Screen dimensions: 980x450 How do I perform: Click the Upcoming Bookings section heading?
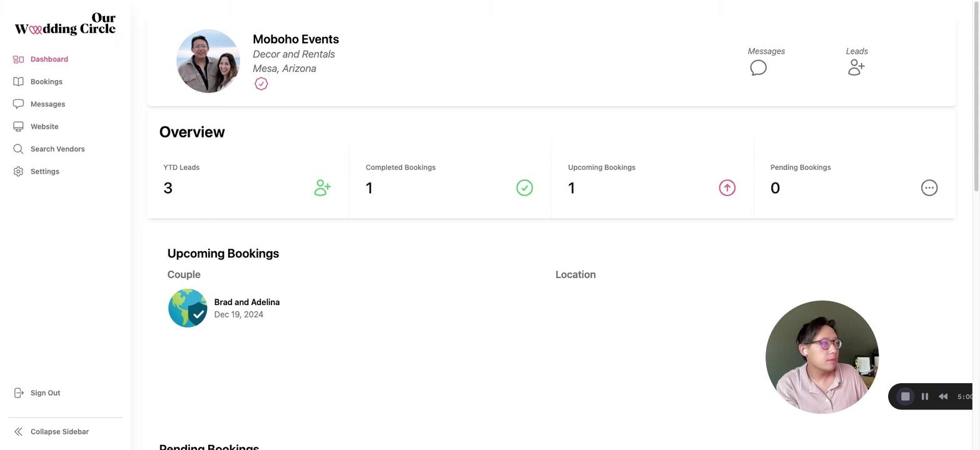pyautogui.click(x=223, y=253)
